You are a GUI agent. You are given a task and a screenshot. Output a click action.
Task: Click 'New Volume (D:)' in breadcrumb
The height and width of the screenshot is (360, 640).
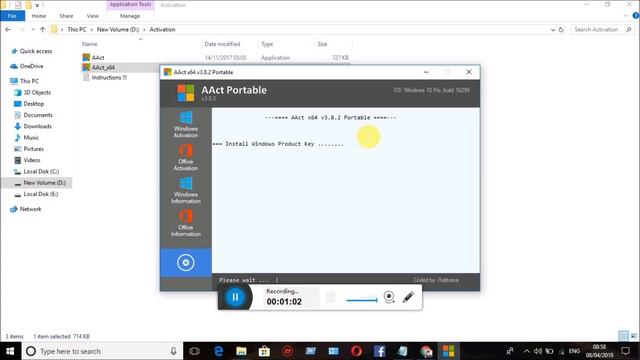(x=118, y=29)
